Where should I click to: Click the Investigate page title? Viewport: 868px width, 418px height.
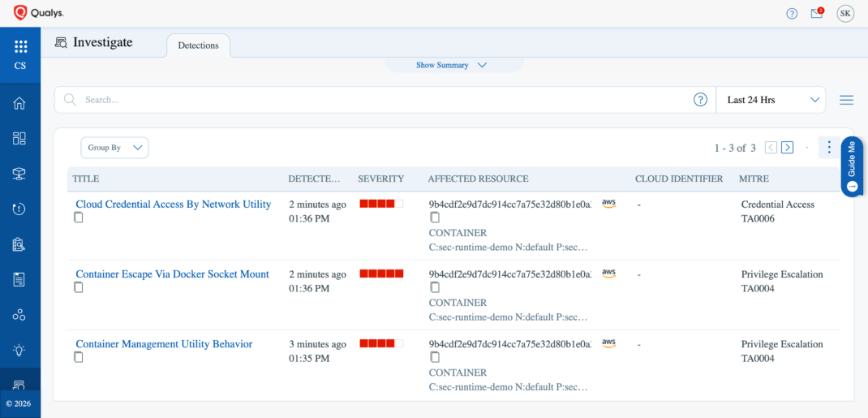coord(103,42)
